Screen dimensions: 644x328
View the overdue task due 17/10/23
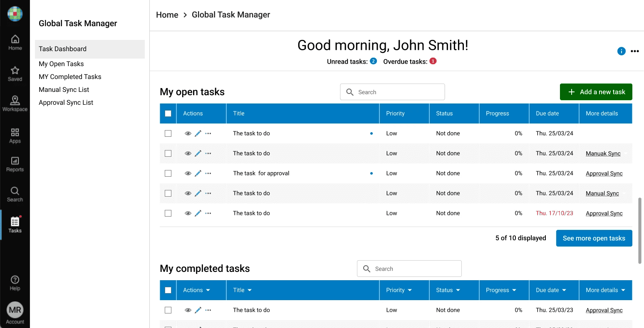point(188,213)
